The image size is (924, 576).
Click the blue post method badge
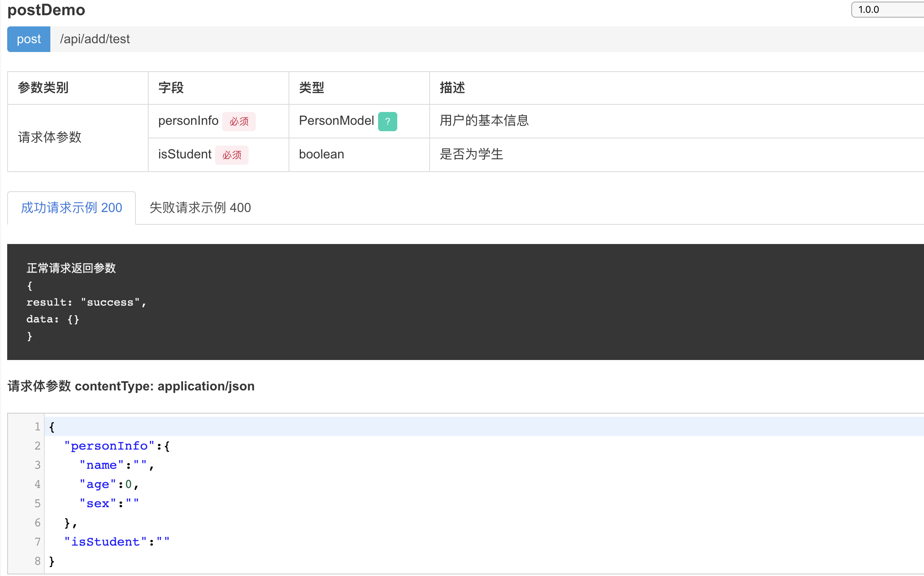click(x=29, y=39)
